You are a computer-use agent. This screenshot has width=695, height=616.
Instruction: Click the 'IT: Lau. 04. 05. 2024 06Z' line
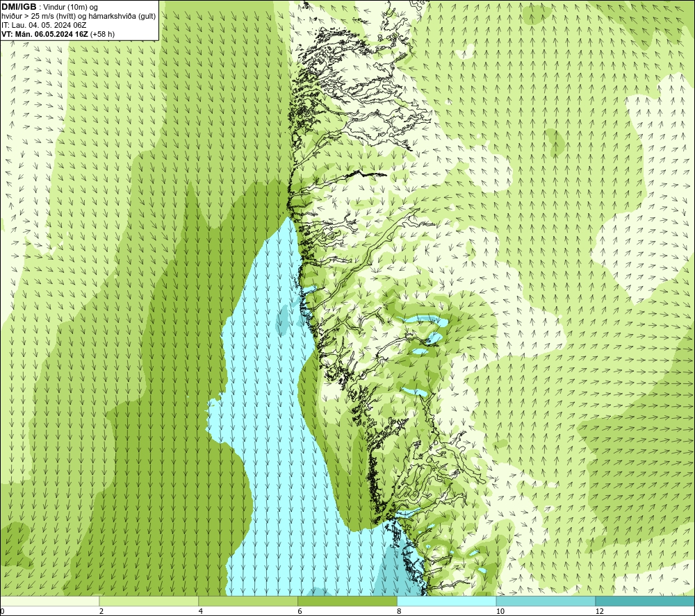44,25
